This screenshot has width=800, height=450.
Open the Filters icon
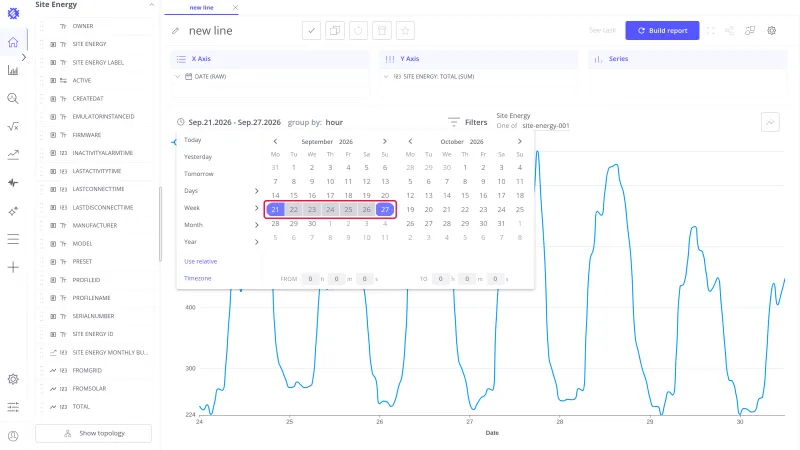pos(453,122)
